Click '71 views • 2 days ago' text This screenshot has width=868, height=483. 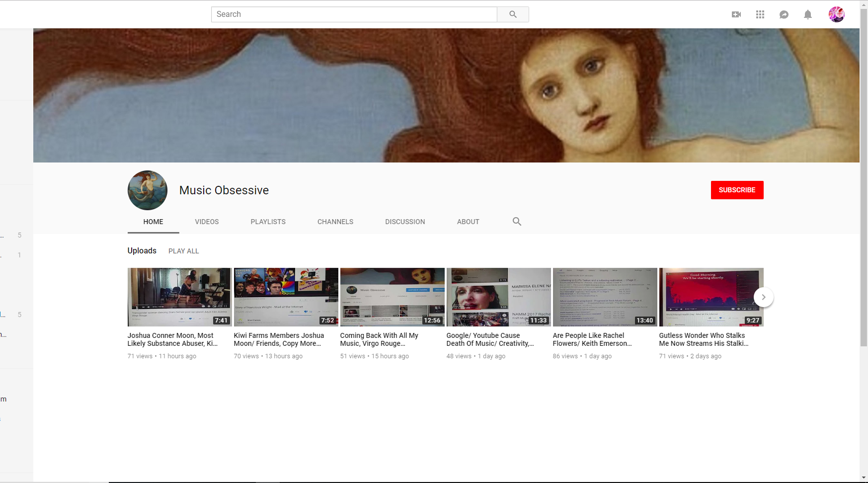point(690,356)
